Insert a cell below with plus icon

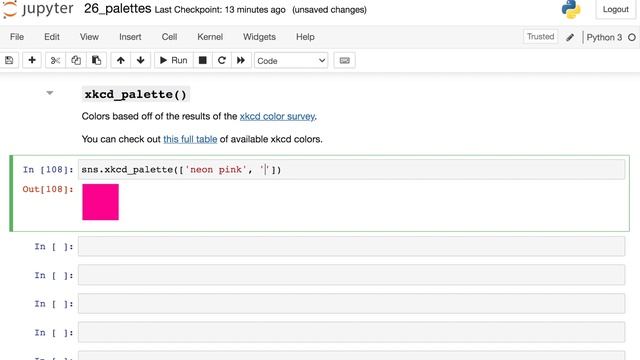(x=32, y=60)
